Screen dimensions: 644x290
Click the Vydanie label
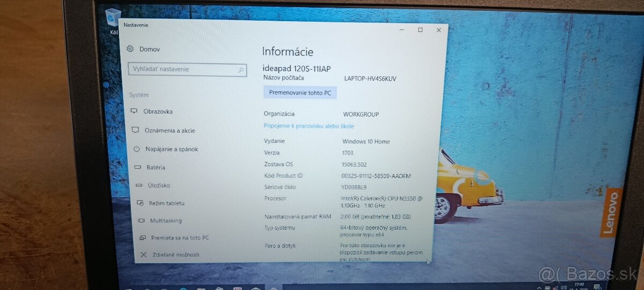click(x=274, y=141)
